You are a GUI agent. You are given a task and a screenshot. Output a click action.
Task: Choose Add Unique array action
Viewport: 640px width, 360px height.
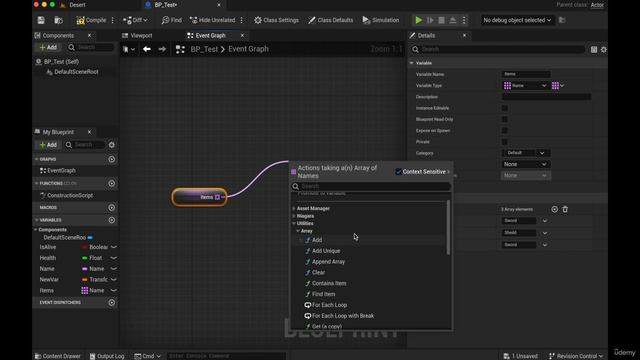tap(326, 251)
